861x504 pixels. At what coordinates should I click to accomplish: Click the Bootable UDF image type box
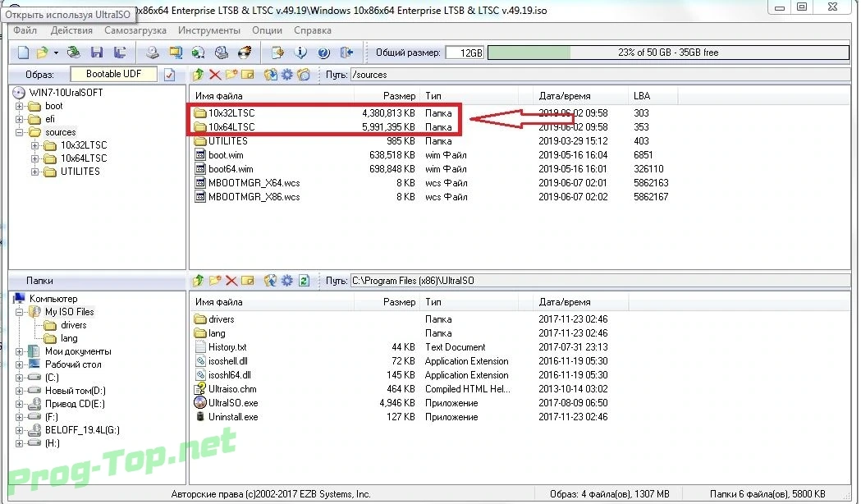pos(113,74)
